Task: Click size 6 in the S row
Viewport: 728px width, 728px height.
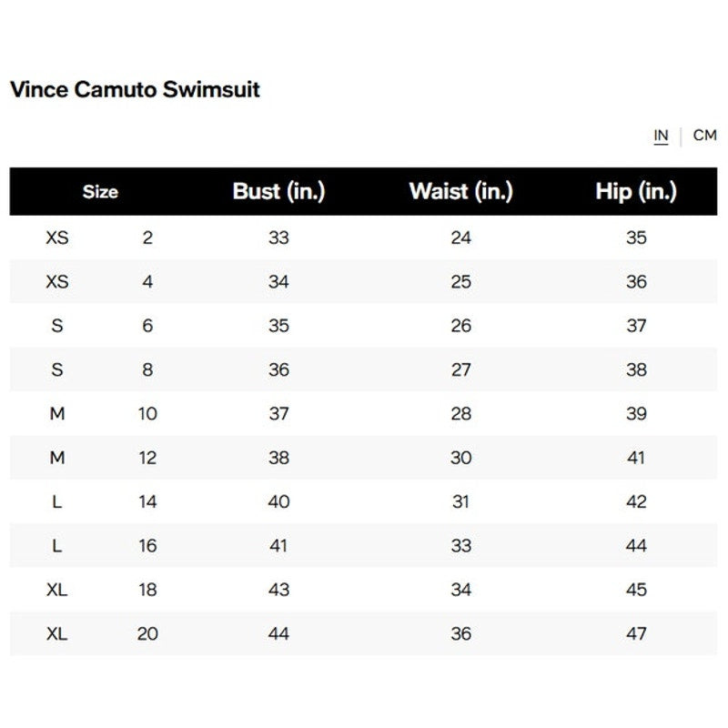Action: pos(147,326)
